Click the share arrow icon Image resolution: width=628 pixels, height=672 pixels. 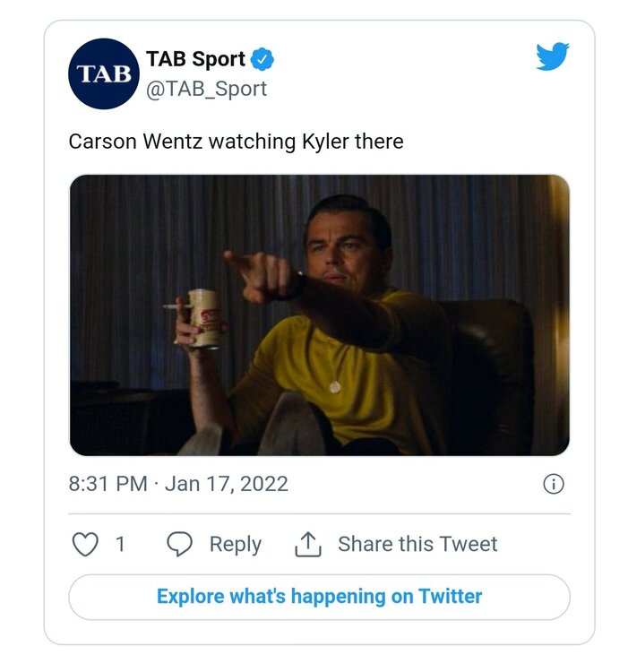(308, 544)
